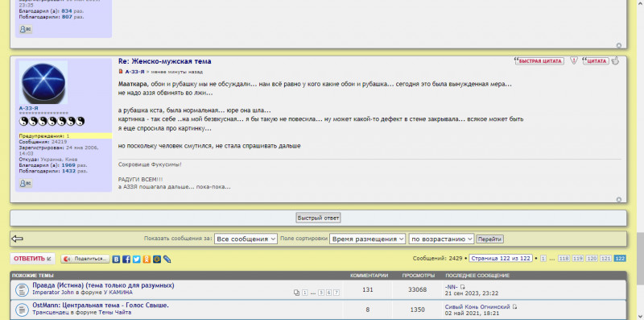Jump to top using circle icon in upper post
Image resolution: width=644 pixels, height=320 pixels.
tap(619, 45)
